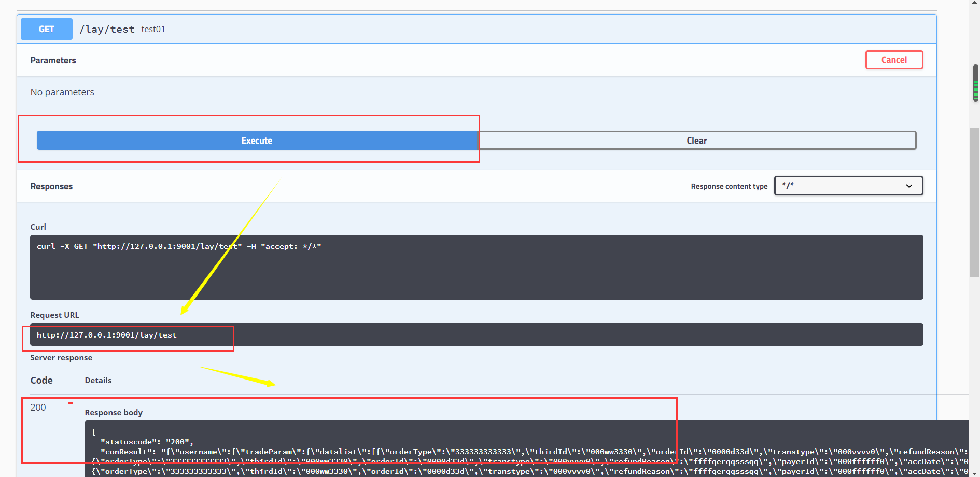
Task: Click the Curl label
Action: point(38,227)
